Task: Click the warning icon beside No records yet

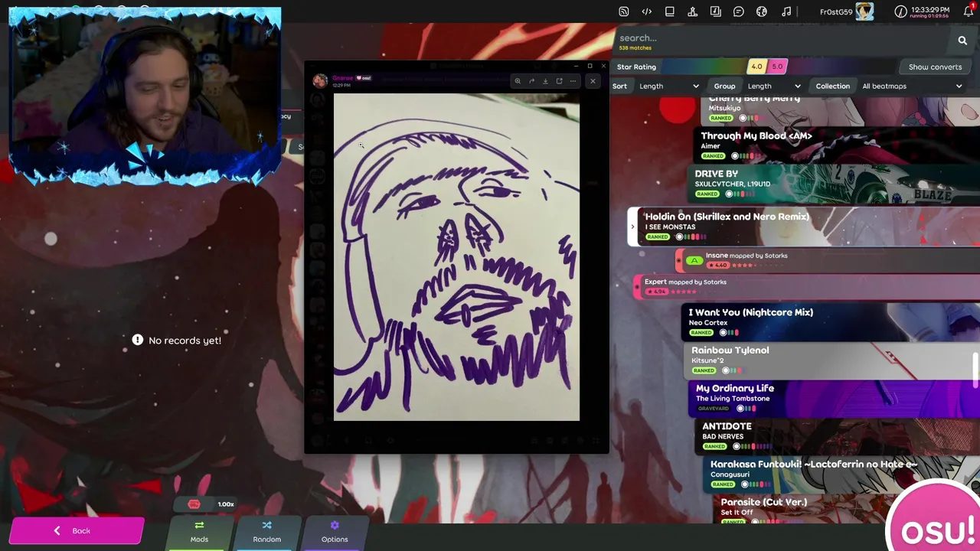Action: pyautogui.click(x=138, y=340)
